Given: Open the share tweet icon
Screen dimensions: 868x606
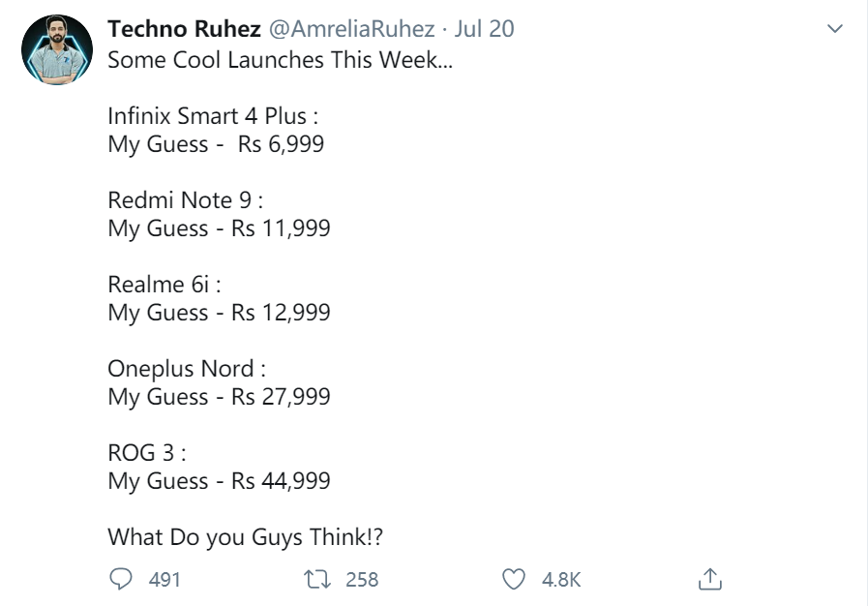Looking at the screenshot, I should click(709, 579).
